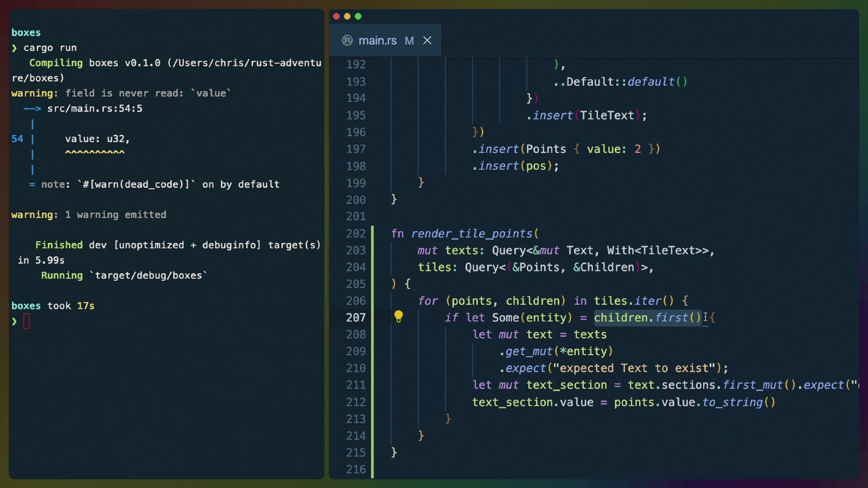The height and width of the screenshot is (488, 868).
Task: Click the TileText identifier on line 195
Action: point(607,116)
